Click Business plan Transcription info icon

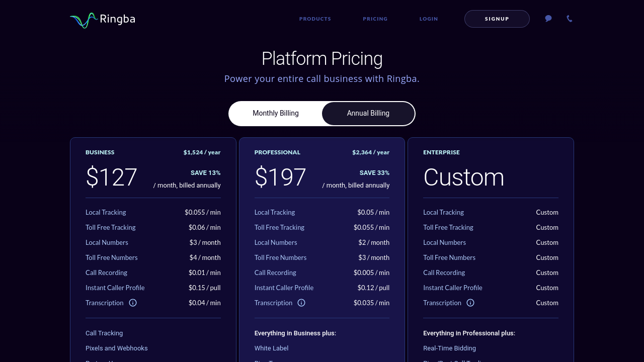[x=133, y=303]
